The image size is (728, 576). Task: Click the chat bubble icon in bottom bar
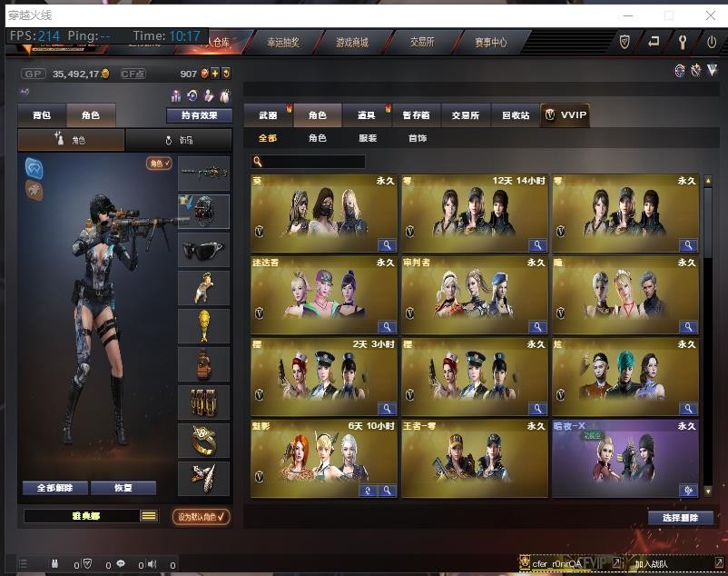pos(121,563)
